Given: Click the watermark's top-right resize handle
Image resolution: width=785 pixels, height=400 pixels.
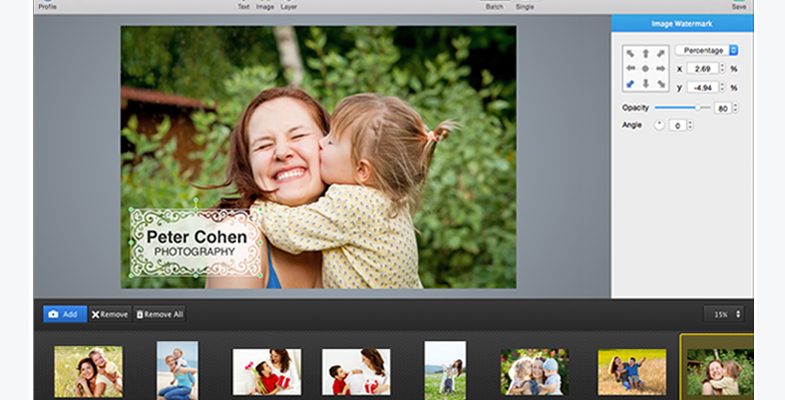Looking at the screenshot, I should point(260,210).
